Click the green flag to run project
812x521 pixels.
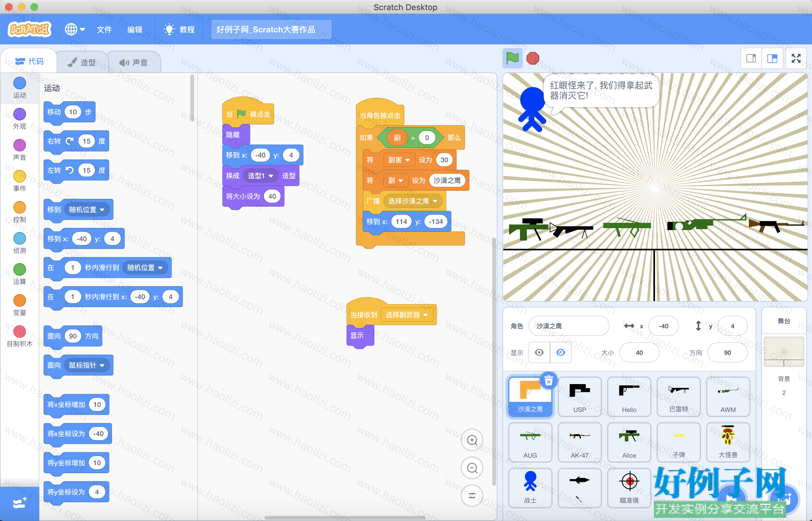point(512,58)
